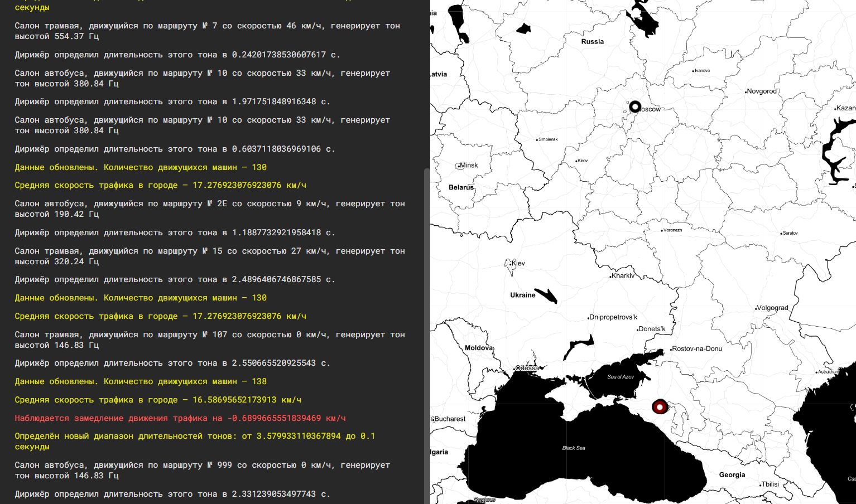Select the Minsk city marker
This screenshot has height=504, width=856.
458,166
